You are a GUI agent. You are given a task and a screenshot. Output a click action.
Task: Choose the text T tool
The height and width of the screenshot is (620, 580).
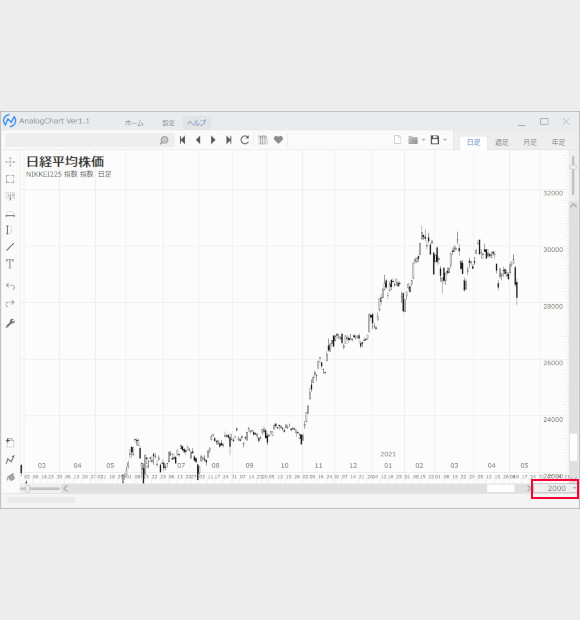click(x=10, y=264)
